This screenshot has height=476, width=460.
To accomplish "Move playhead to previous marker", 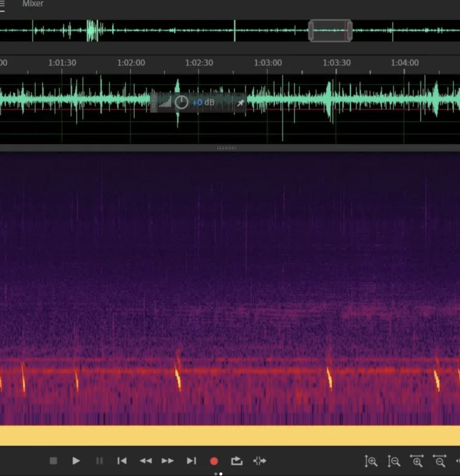I will (122, 461).
